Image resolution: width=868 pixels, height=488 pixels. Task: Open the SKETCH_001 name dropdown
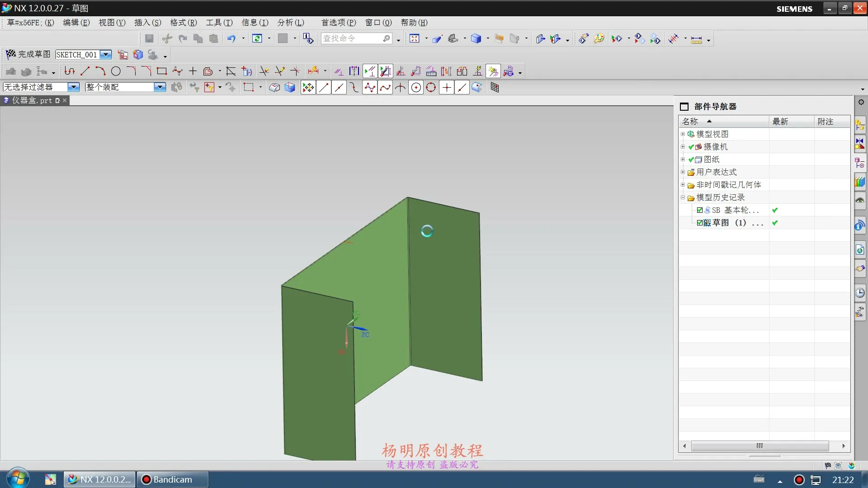[106, 54]
